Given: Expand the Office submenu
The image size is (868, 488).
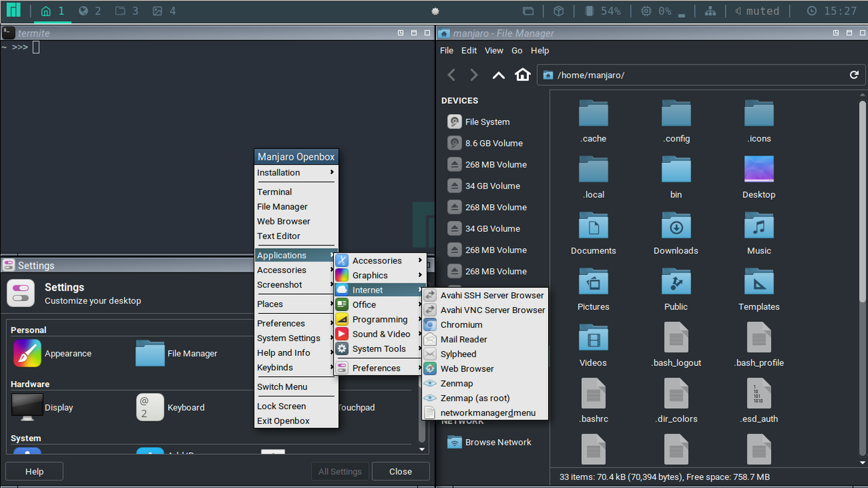Looking at the screenshot, I should 380,304.
